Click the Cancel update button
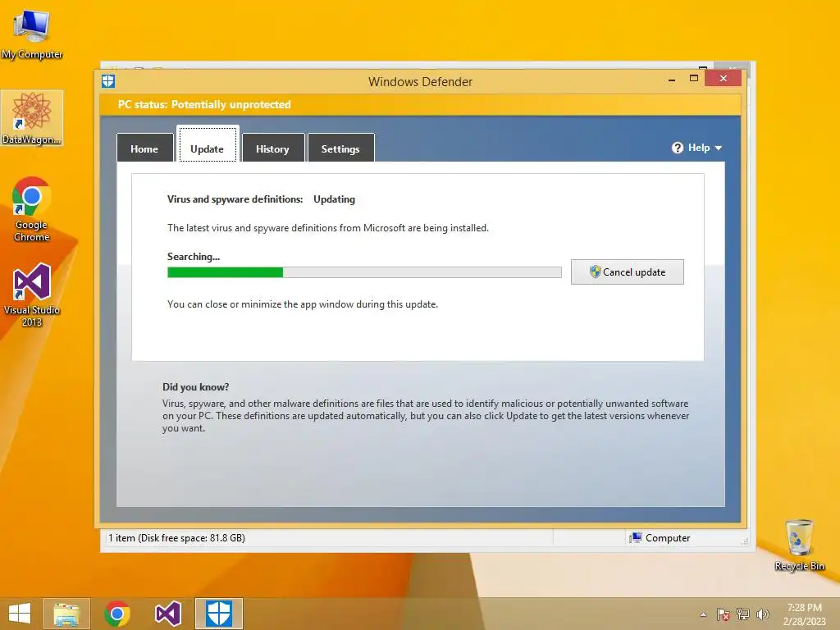The width and height of the screenshot is (840, 630). click(628, 272)
